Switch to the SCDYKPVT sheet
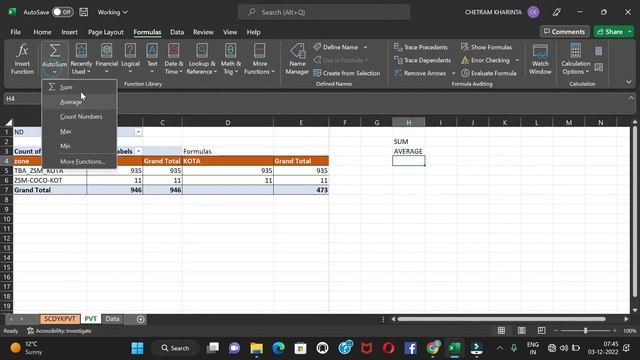 point(60,319)
